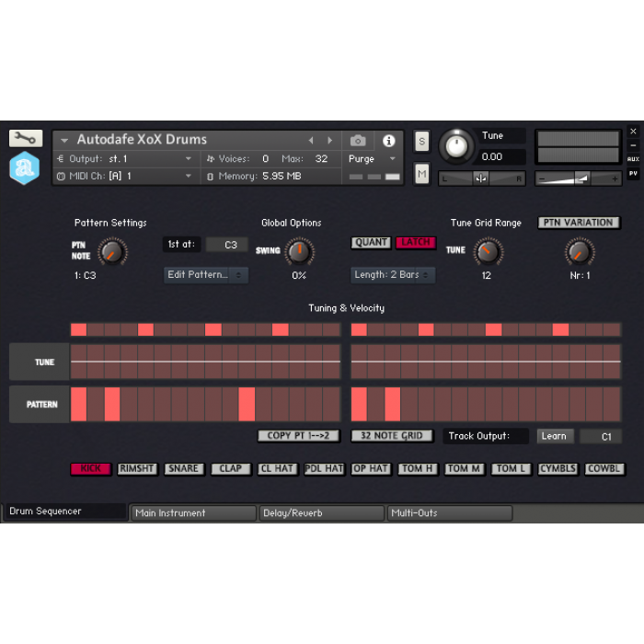Screen dimensions: 644x644
Task: Open AUX sends panel
Action: tap(633, 159)
